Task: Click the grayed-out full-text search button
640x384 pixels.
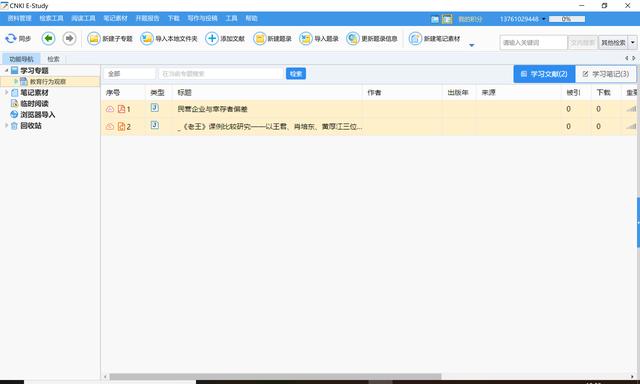Action: pos(582,42)
